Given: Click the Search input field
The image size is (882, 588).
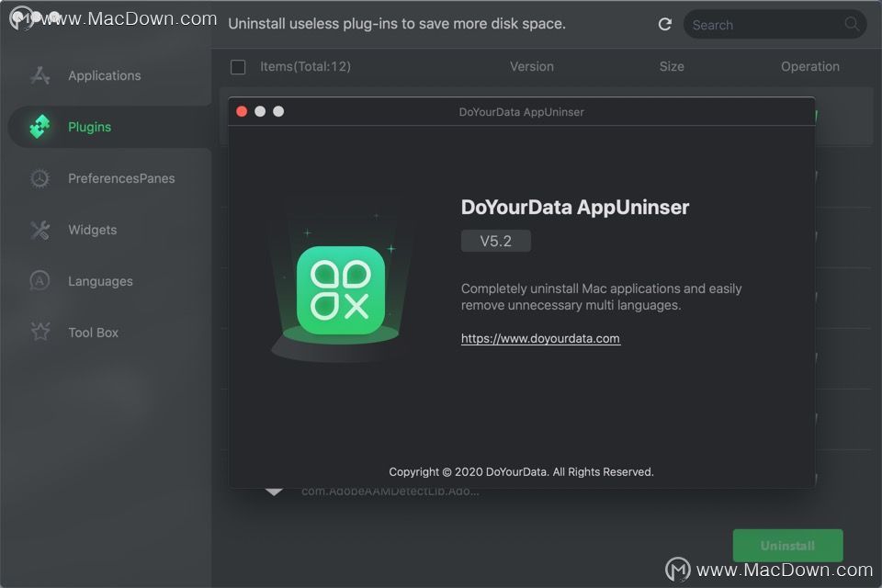Looking at the screenshot, I should (775, 24).
